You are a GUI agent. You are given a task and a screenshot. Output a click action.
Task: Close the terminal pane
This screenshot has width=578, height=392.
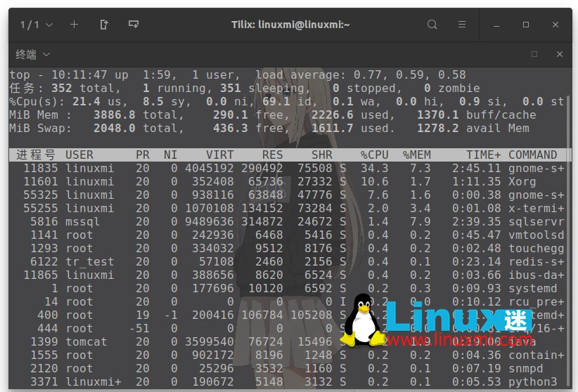pos(560,54)
